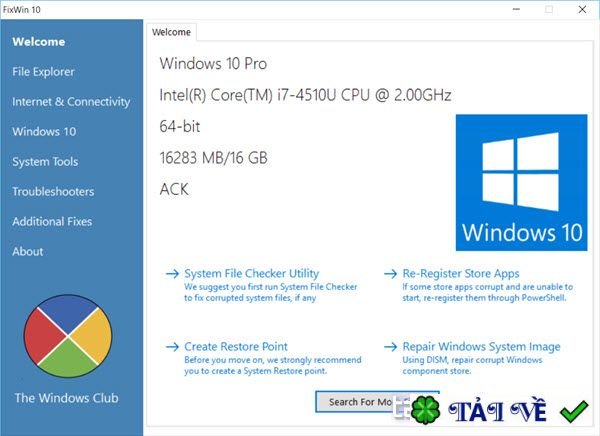Click the 64-bit text

coord(179,126)
